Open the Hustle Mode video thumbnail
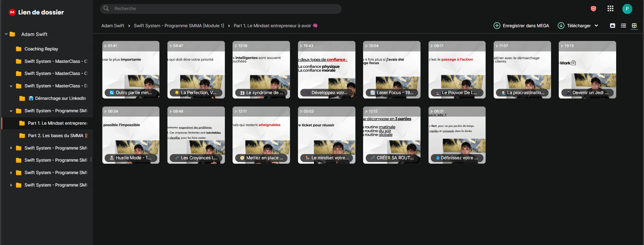This screenshot has width=644, height=245. (x=131, y=135)
